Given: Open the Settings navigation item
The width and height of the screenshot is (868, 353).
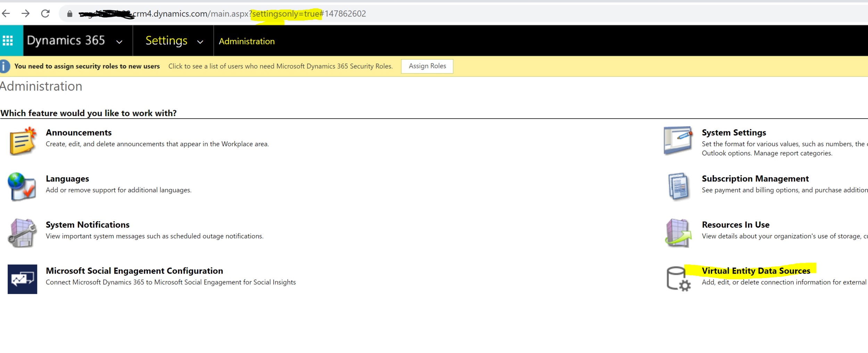Looking at the screenshot, I should pyautogui.click(x=166, y=41).
